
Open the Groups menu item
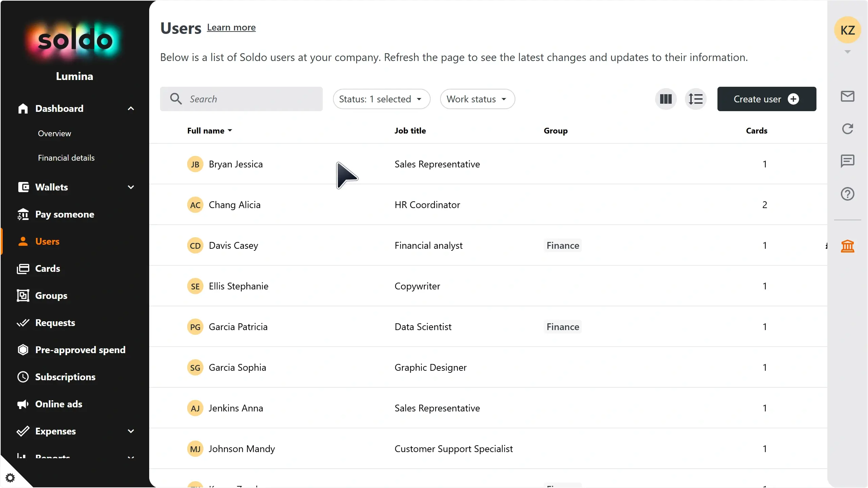click(51, 296)
